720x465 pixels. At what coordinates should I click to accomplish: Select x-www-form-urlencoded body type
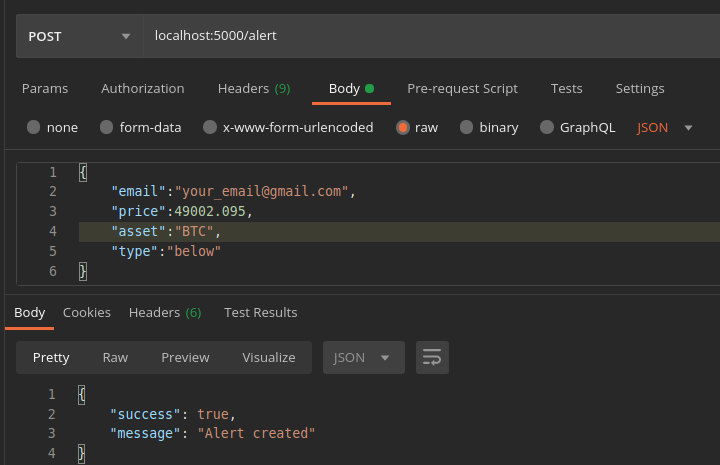[210, 127]
